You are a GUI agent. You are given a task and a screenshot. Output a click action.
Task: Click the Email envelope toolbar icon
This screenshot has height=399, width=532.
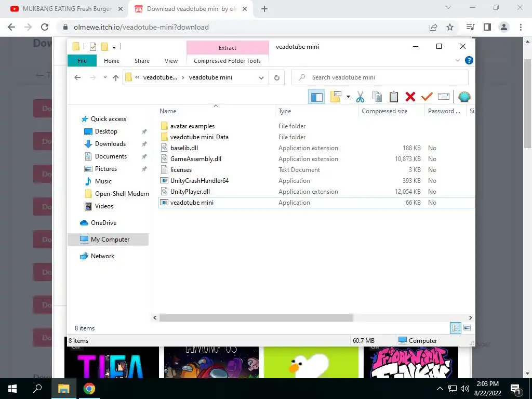coord(444,97)
